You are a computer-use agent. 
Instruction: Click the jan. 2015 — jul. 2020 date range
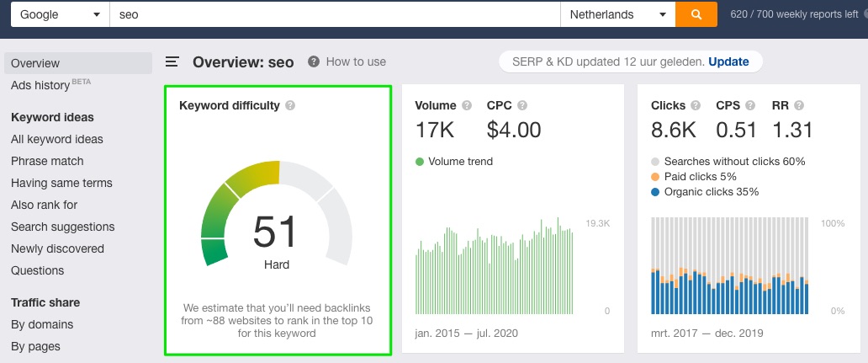coord(466,333)
